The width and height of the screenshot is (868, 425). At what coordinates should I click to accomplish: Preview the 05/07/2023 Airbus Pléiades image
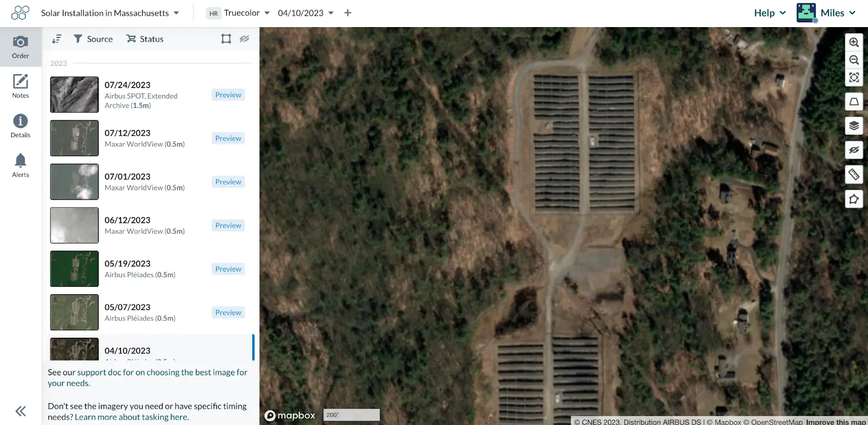click(228, 312)
